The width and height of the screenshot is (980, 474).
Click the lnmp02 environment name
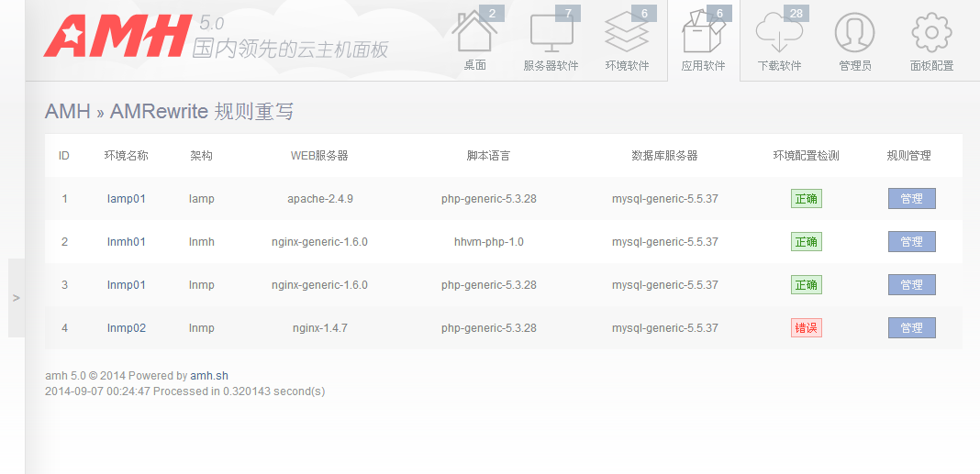127,328
